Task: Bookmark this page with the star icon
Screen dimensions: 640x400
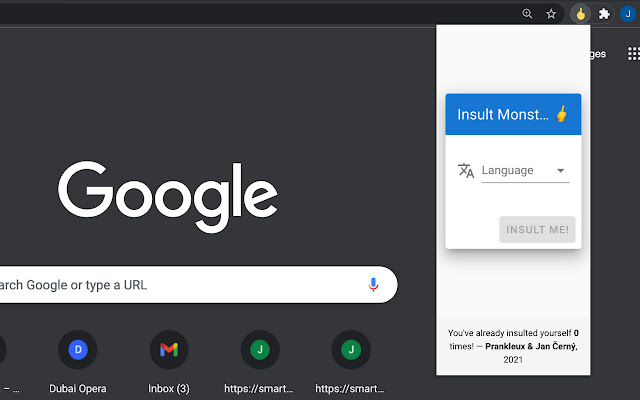Action: click(551, 14)
